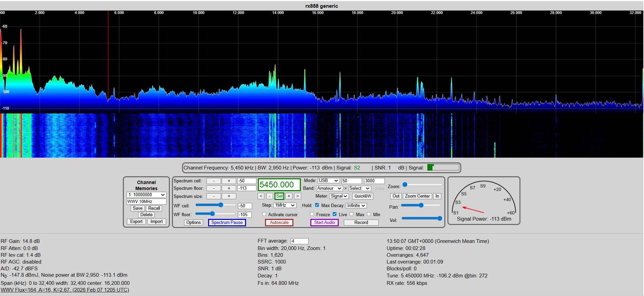Expand the Band dropdown set to Amateur
This screenshot has width=644, height=296.
coord(329,188)
